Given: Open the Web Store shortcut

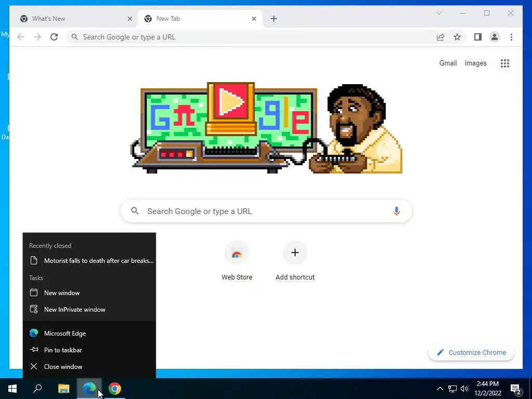Looking at the screenshot, I should (237, 261).
